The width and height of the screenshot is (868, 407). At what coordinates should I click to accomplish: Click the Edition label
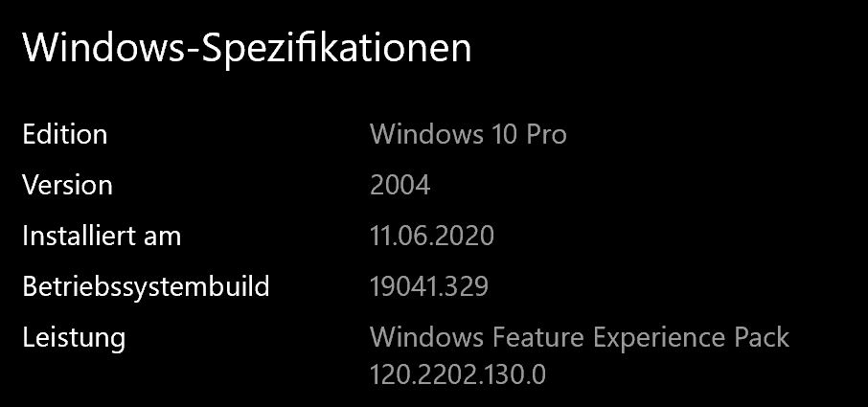pyautogui.click(x=65, y=134)
